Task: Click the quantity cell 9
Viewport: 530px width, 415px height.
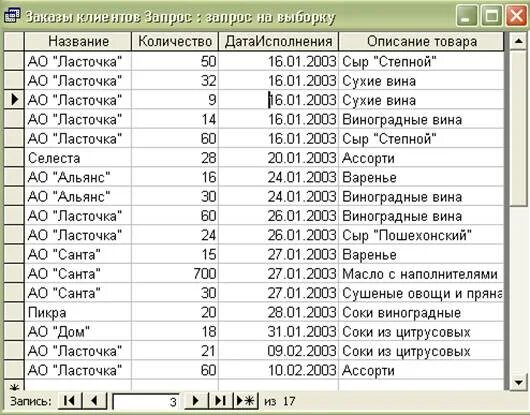Action: point(175,100)
